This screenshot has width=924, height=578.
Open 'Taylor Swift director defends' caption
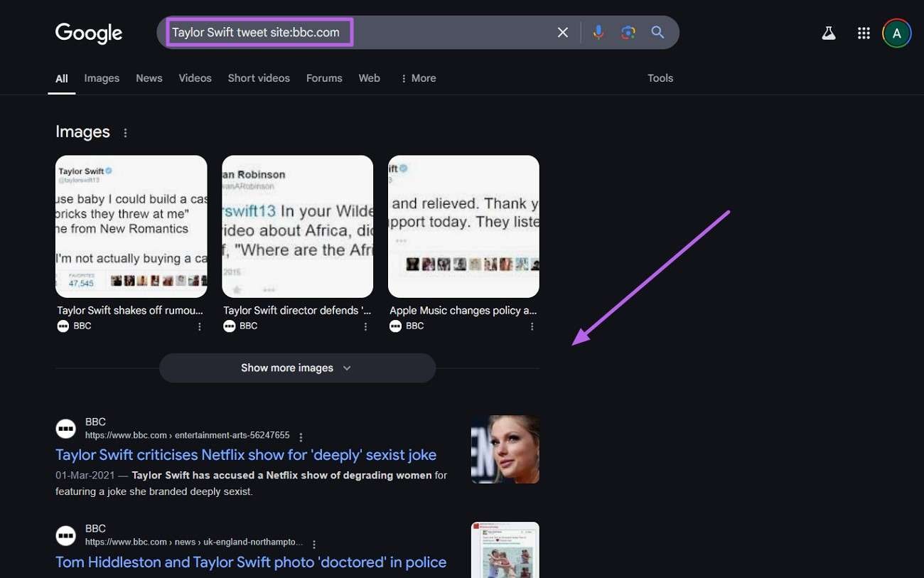tap(297, 311)
